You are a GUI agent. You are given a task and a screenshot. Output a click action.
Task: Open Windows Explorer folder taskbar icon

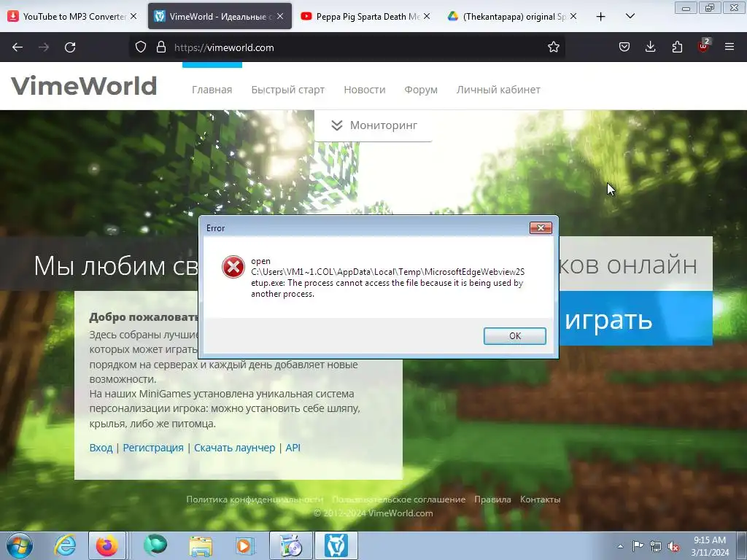point(201,545)
